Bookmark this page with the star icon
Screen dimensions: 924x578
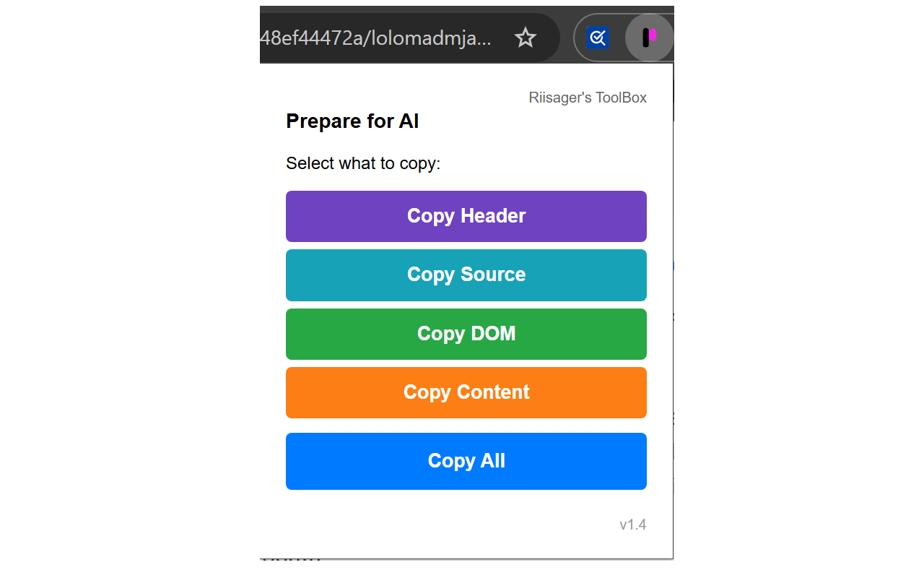[x=526, y=38]
